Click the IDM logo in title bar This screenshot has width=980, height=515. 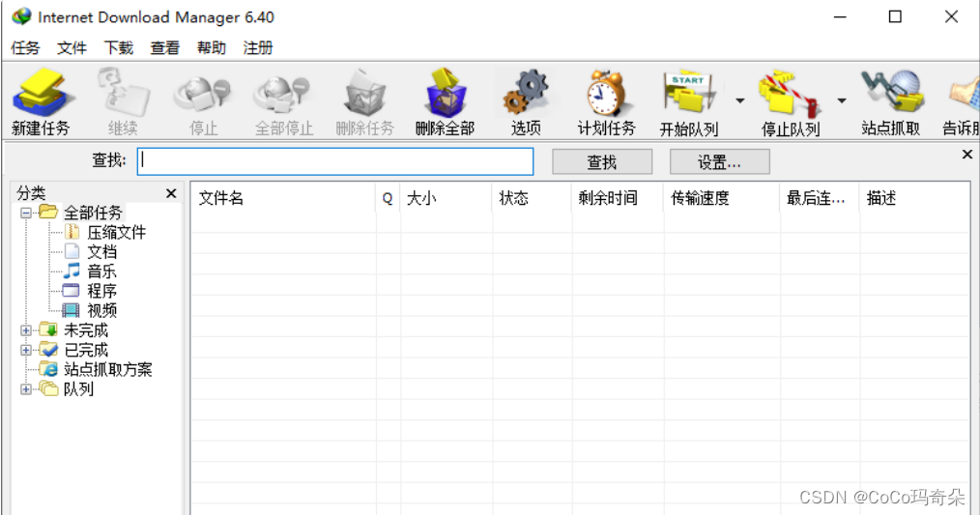21,16
